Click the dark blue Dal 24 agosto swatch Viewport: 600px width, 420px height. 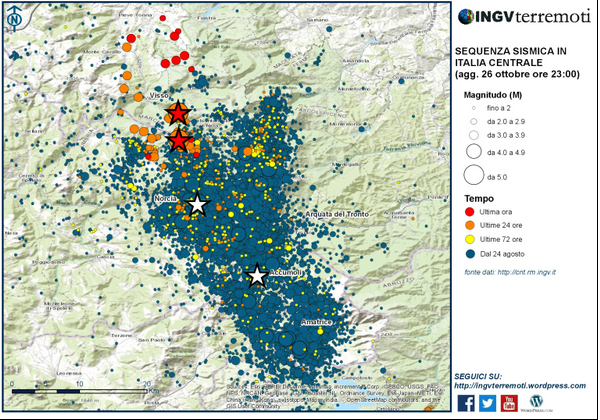(x=470, y=255)
